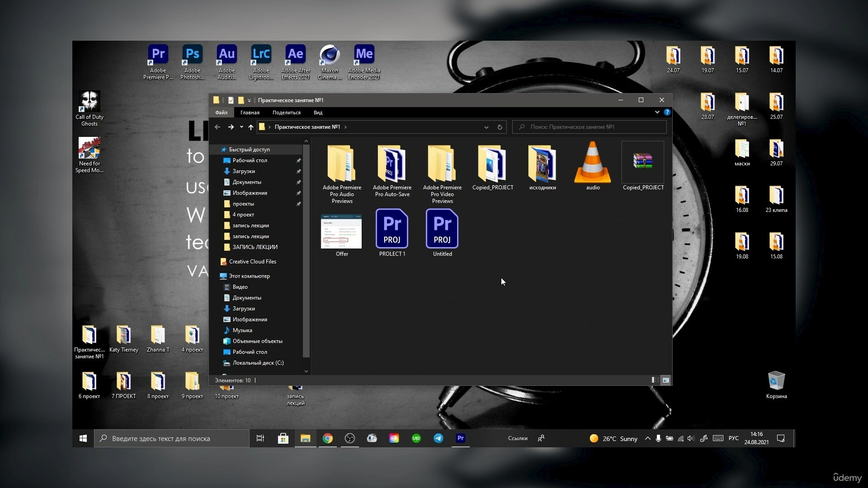Click the Explorer search field
Viewport: 868px width, 488px height.
pos(589,127)
